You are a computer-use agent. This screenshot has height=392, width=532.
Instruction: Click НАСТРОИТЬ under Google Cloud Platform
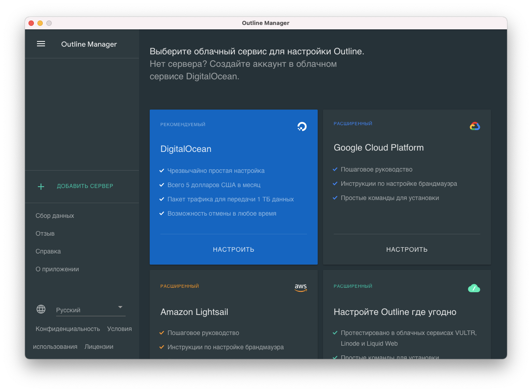(407, 249)
